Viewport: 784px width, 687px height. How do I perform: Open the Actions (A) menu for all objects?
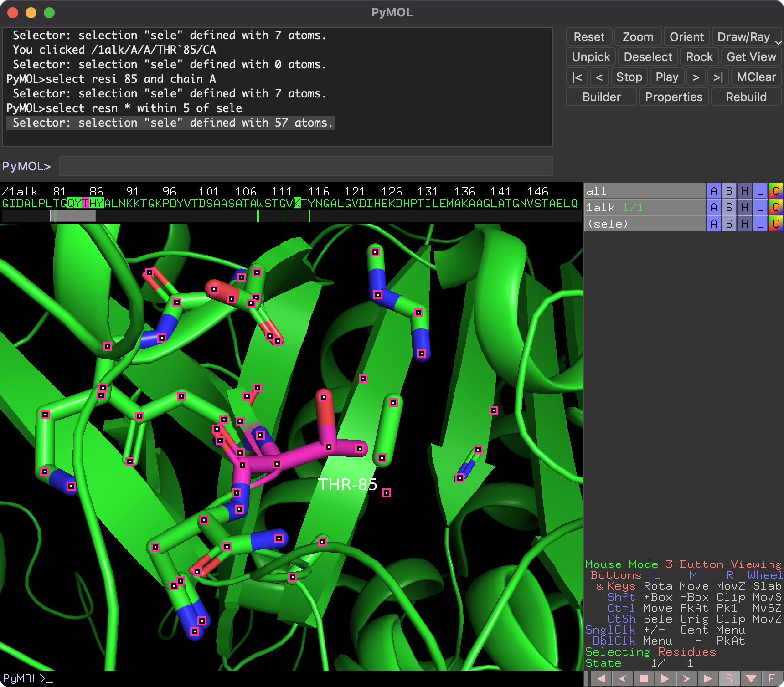(713, 191)
